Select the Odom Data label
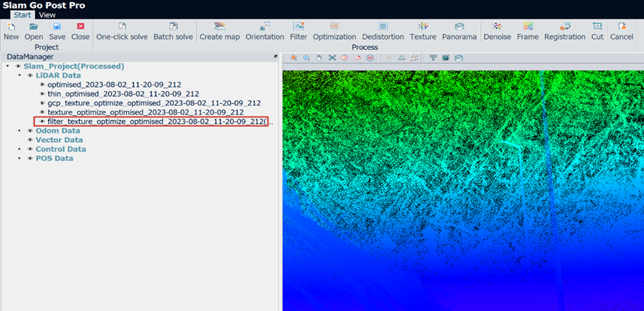Viewport: 644px width, 311px height. (x=58, y=130)
